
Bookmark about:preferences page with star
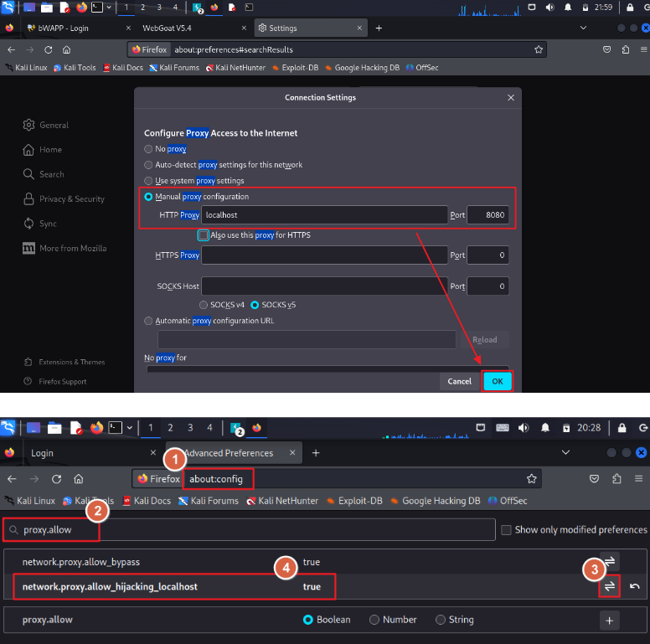[538, 49]
